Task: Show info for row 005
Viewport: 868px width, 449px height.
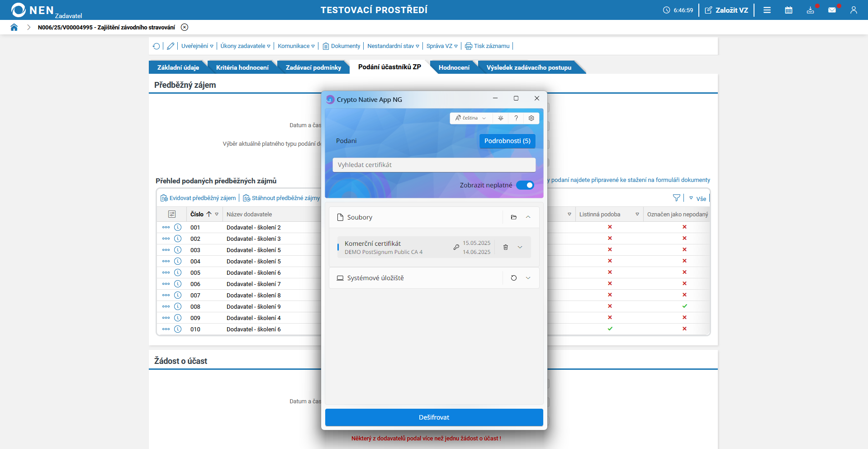Action: pos(178,272)
